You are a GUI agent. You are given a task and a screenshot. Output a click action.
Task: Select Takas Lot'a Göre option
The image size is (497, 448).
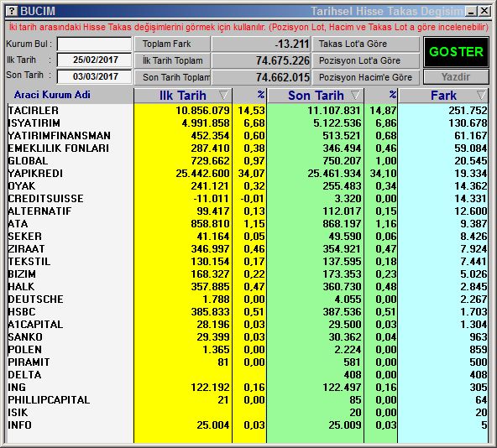[366, 44]
